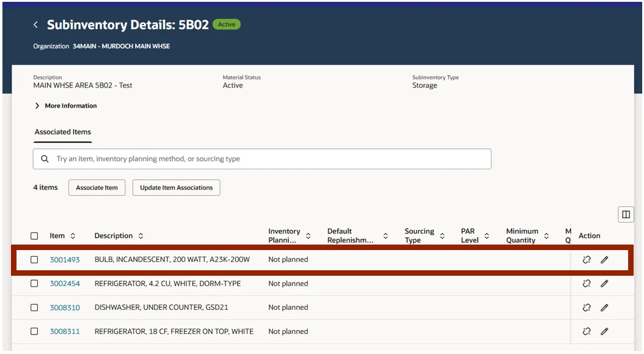Tick the checkbox for the DISHWASHER row

(x=34, y=308)
